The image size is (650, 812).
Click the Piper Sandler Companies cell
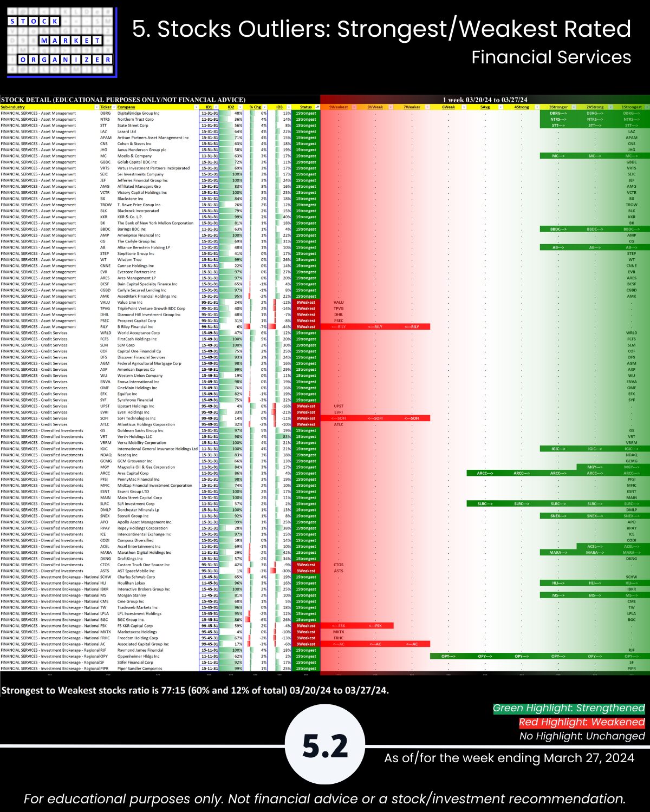pyautogui.click(x=158, y=669)
